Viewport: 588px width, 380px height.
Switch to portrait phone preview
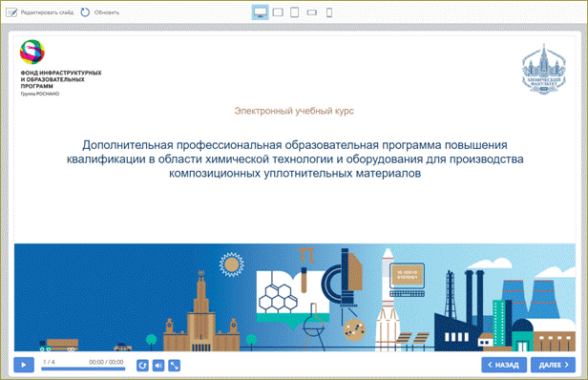329,12
